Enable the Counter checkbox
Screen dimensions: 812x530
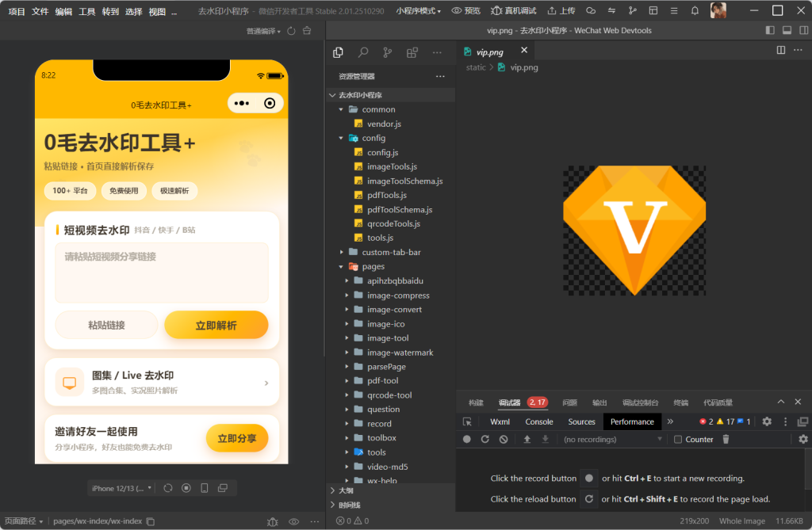(677, 440)
